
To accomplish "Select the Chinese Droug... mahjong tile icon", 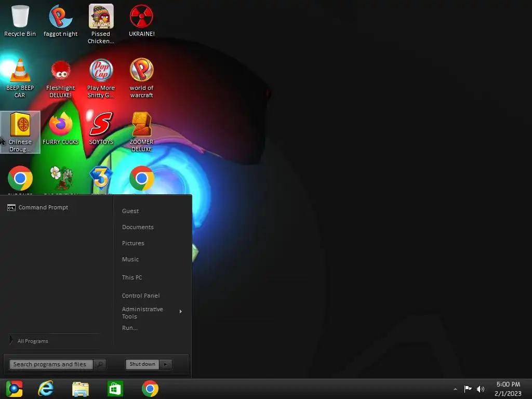I will 20,132.
